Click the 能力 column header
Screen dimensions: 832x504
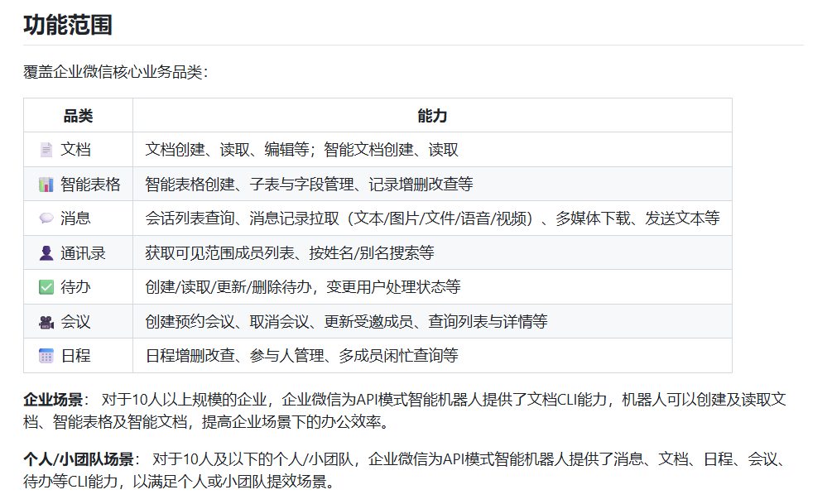coord(432,116)
